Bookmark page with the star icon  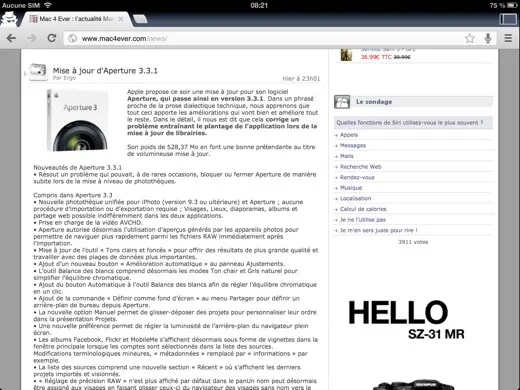[x=470, y=38]
